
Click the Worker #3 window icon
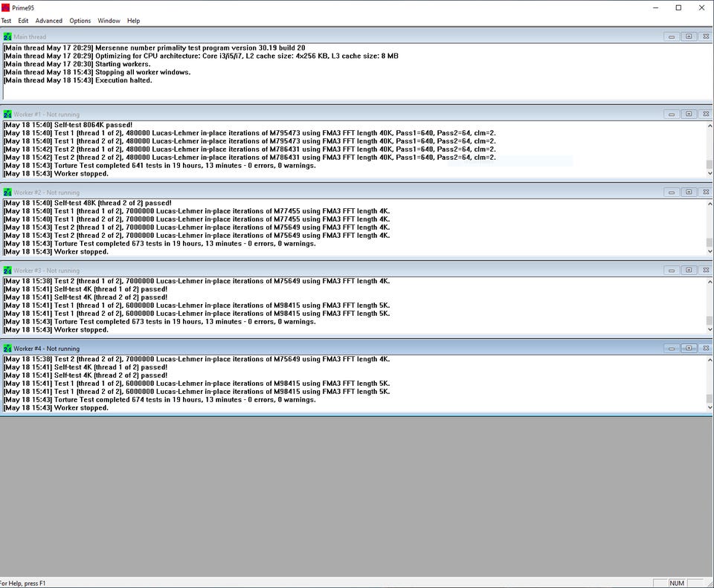[x=7, y=271]
